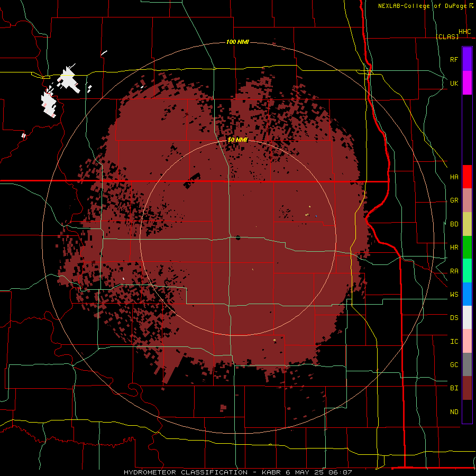
Task: Click the BD legend label
Action: coord(454,224)
